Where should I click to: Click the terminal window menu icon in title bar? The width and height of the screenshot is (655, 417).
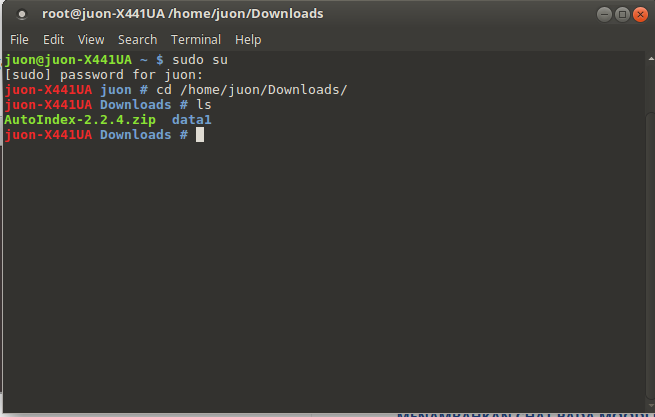(x=22, y=14)
